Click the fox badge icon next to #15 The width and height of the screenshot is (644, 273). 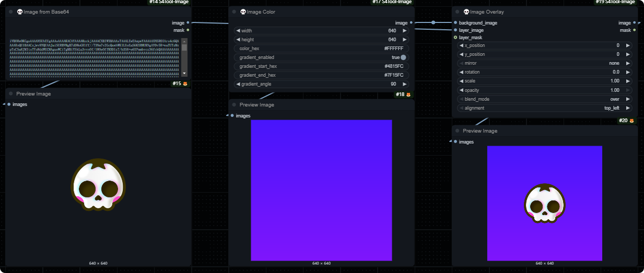(x=185, y=84)
